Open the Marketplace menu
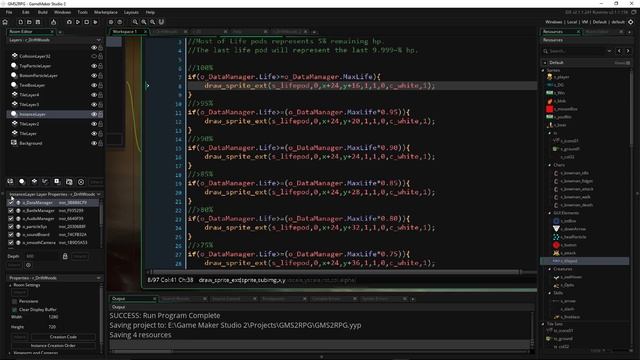Screen dimensions: 640x360 [x=106, y=12]
